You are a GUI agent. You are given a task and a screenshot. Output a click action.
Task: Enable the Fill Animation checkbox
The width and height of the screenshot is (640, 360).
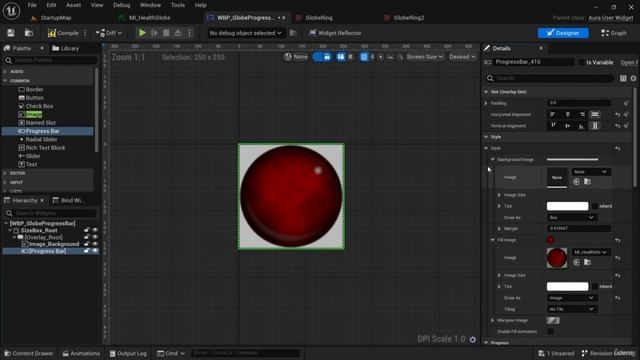click(550, 331)
